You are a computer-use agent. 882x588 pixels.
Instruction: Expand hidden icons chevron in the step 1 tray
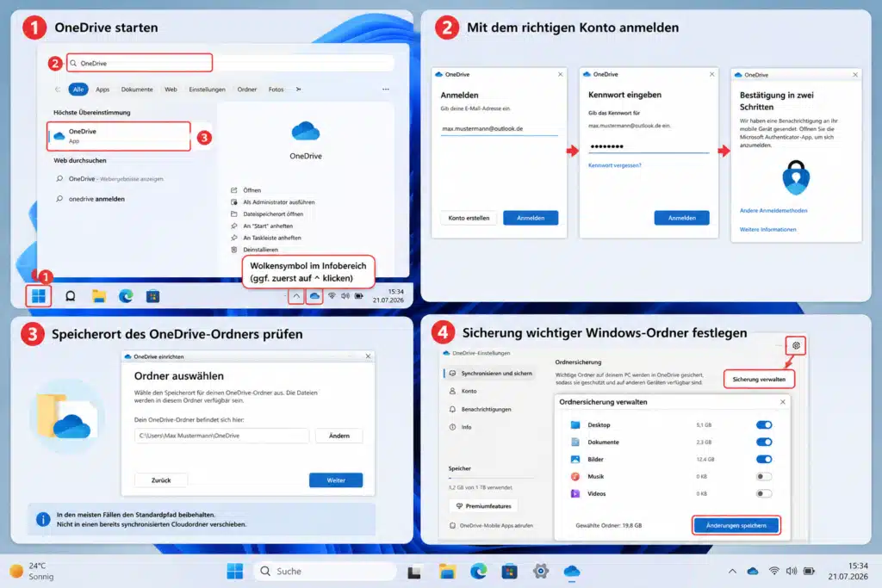296,295
